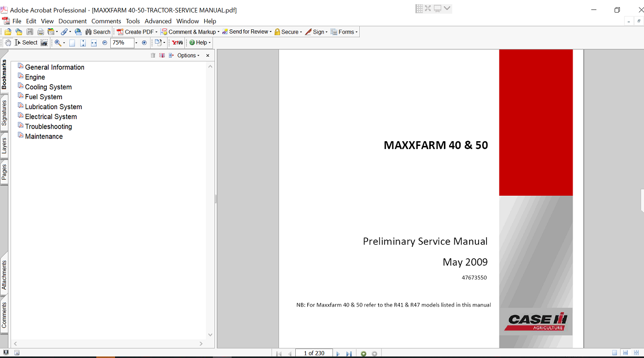
Task: Click the Search button in toolbar
Action: pyautogui.click(x=98, y=32)
